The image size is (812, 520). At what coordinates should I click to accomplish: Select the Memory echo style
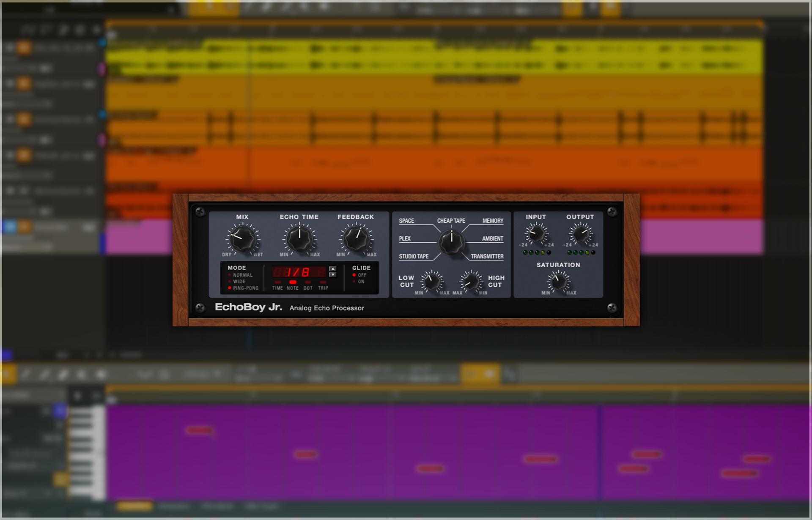(x=493, y=221)
